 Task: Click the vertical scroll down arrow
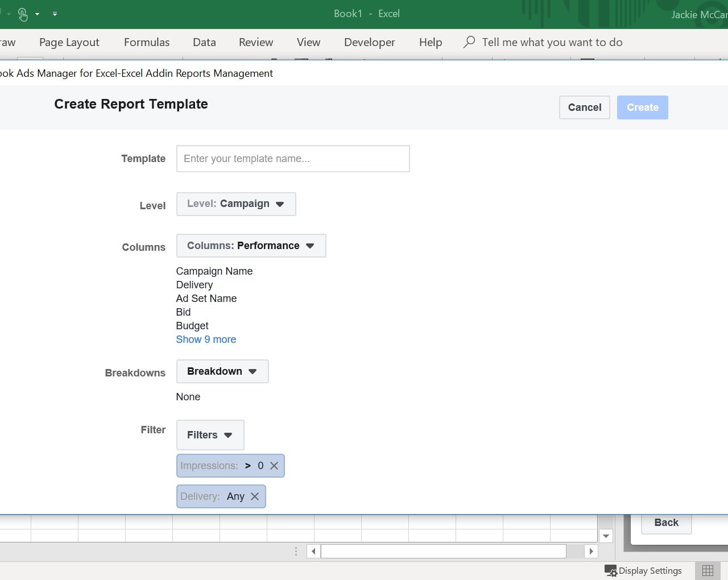[606, 536]
